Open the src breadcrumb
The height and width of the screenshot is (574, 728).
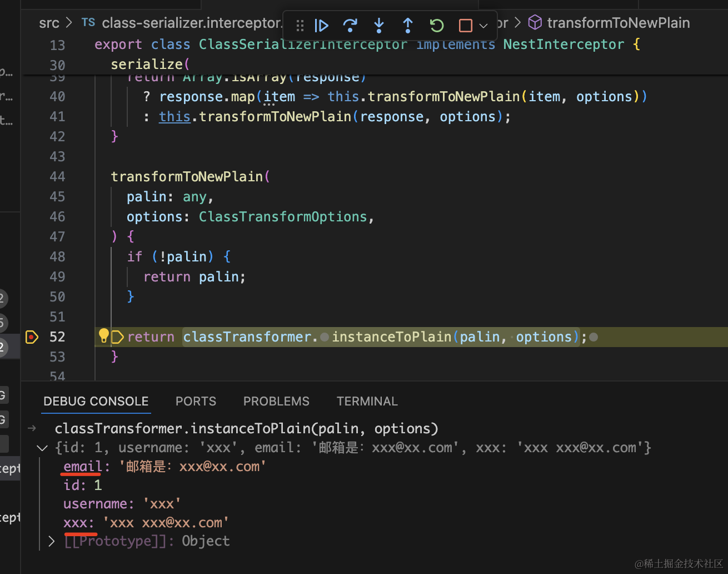[49, 23]
